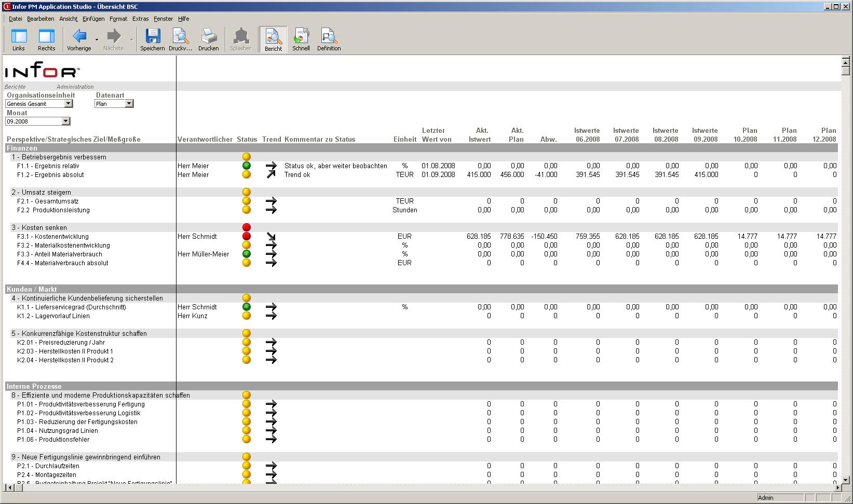Click downward trend arrow of F3.1 Kostenentwicklung

tap(271, 236)
